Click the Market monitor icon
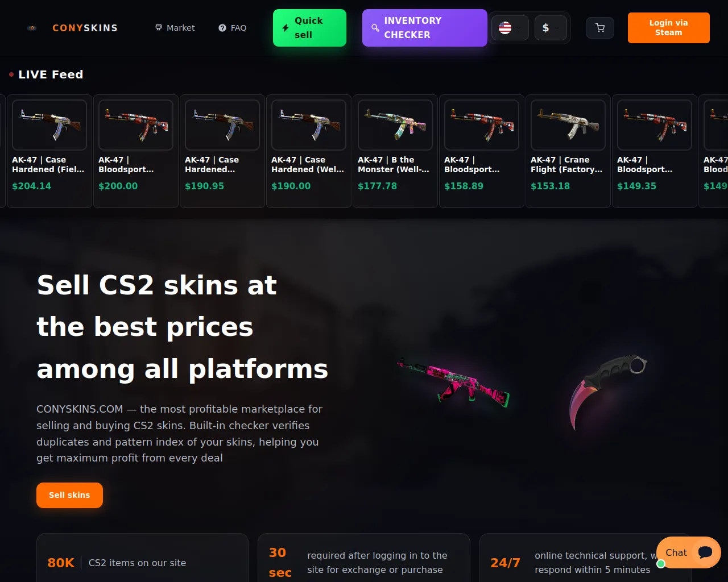The width and height of the screenshot is (728, 582). [x=159, y=27]
